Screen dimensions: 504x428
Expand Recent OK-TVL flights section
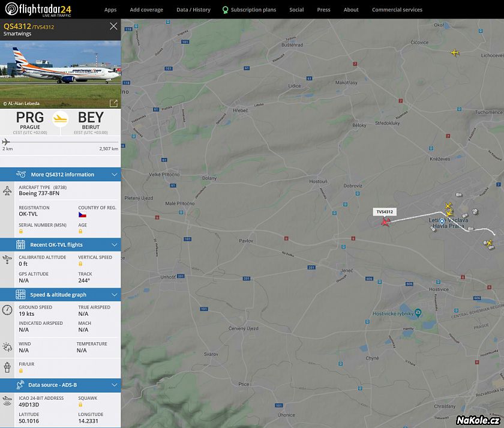(x=61, y=245)
